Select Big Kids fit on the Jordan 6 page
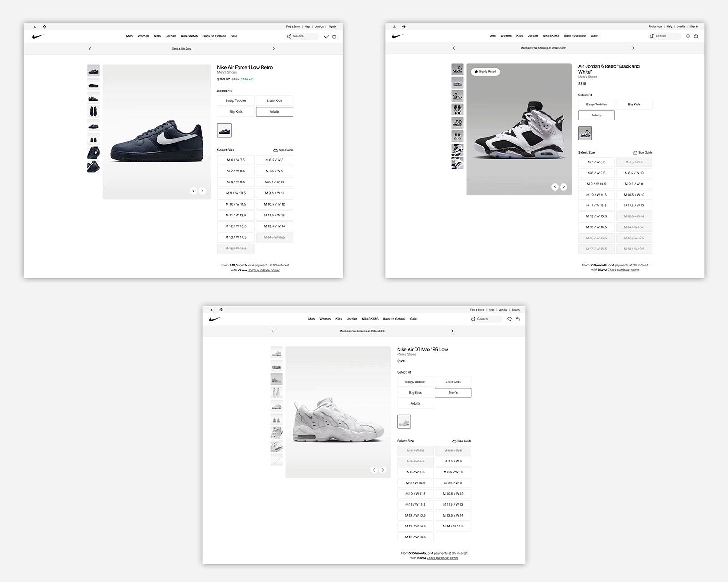 click(634, 105)
